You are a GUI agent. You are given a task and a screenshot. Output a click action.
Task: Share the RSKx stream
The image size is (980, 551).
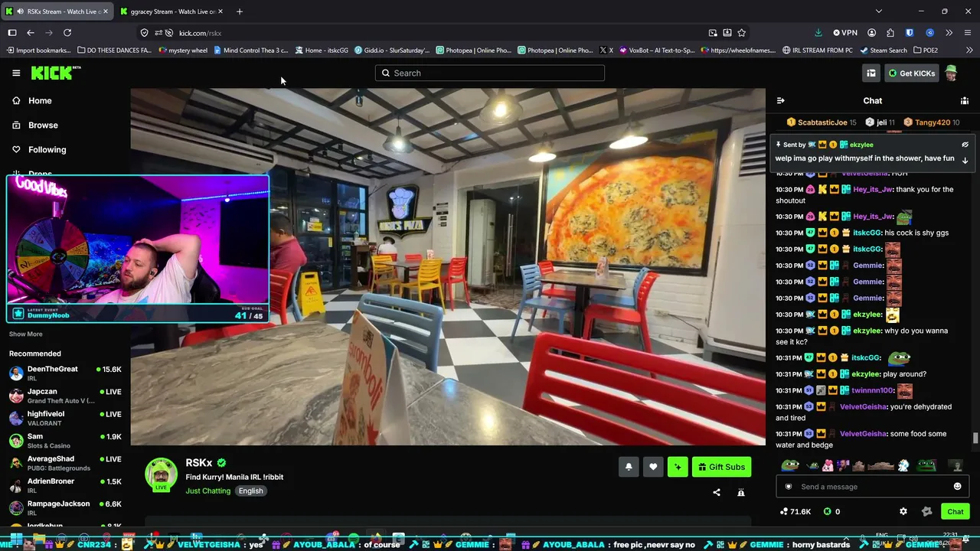717,493
